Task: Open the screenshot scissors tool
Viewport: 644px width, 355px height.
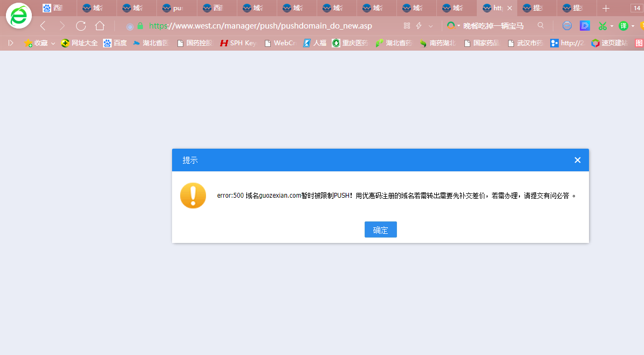Action: [602, 25]
